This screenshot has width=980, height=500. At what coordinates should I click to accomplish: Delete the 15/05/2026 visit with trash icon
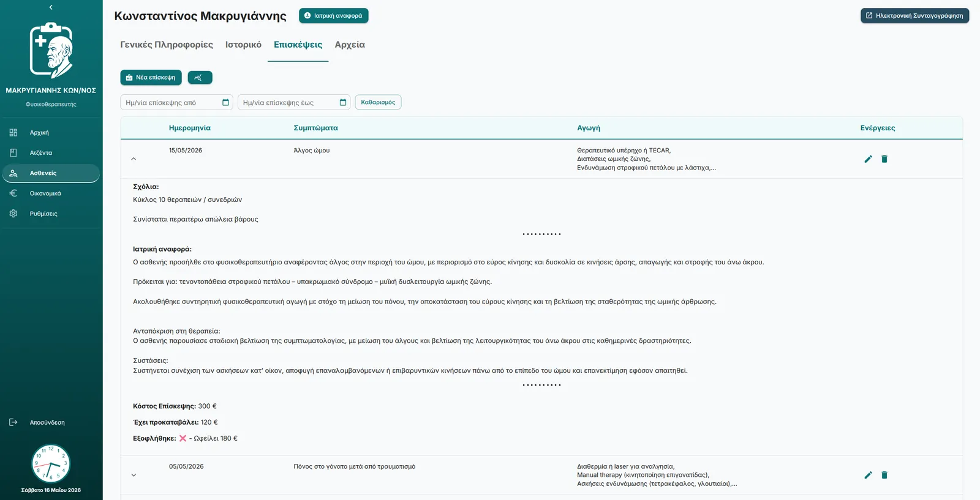pos(884,159)
